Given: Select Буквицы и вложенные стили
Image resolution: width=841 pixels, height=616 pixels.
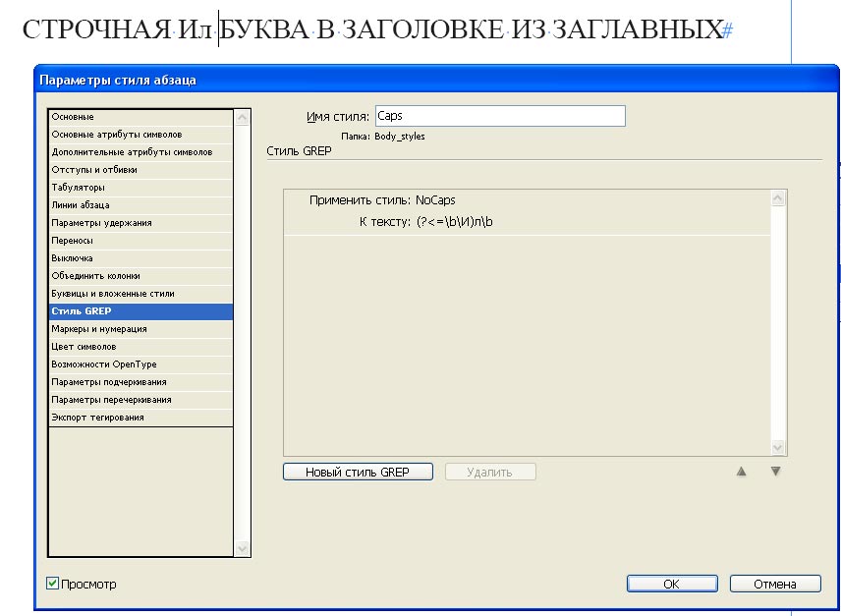Looking at the screenshot, I should click(141, 294).
